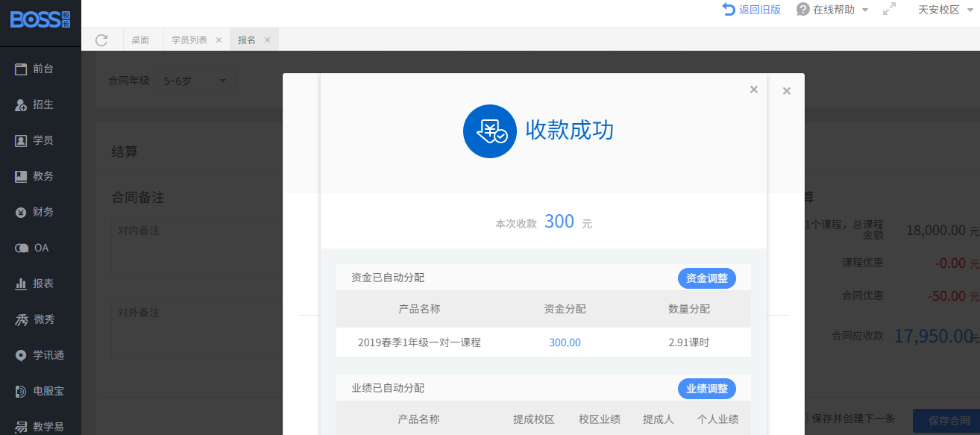Click the 微秀 sidebar icon
The image size is (980, 435).
point(21,319)
